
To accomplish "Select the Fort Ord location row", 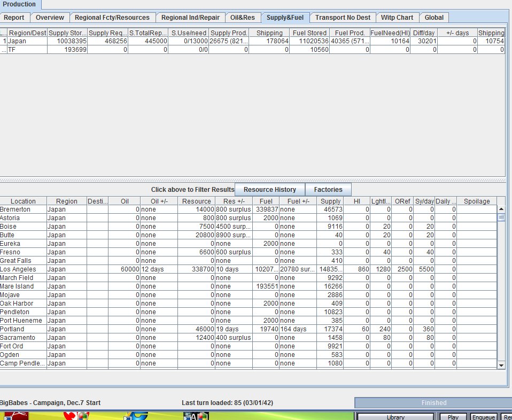I will (248, 346).
